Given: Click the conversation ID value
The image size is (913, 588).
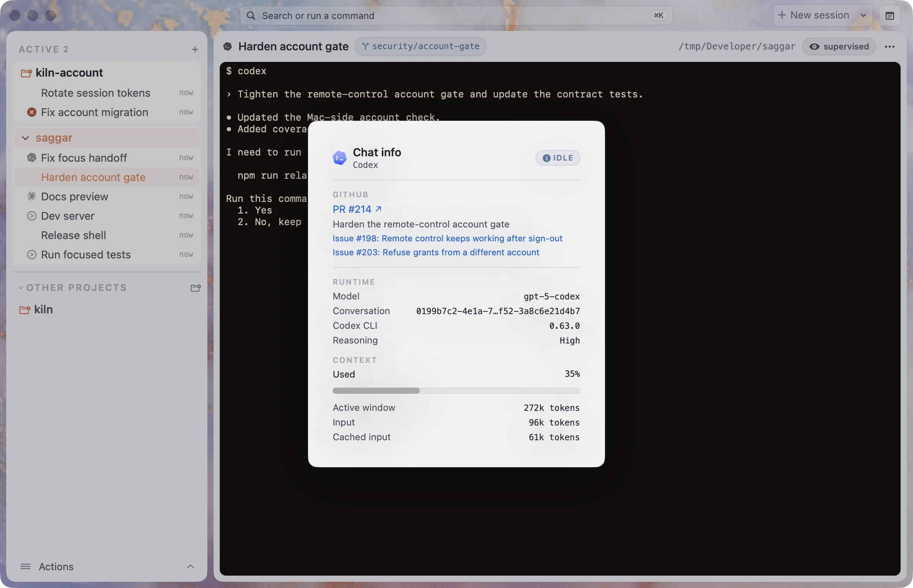Looking at the screenshot, I should click(498, 311).
